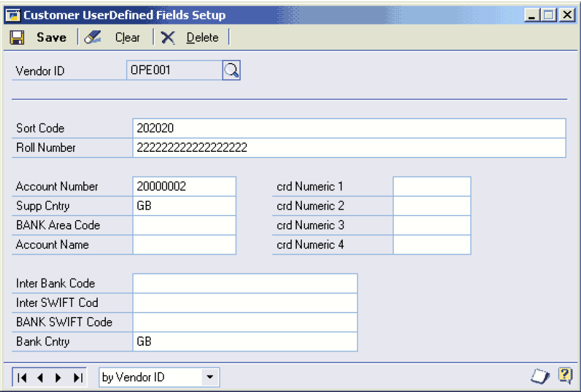The image size is (581, 392).
Task: Open the help question mark icon
Action: pos(564,376)
